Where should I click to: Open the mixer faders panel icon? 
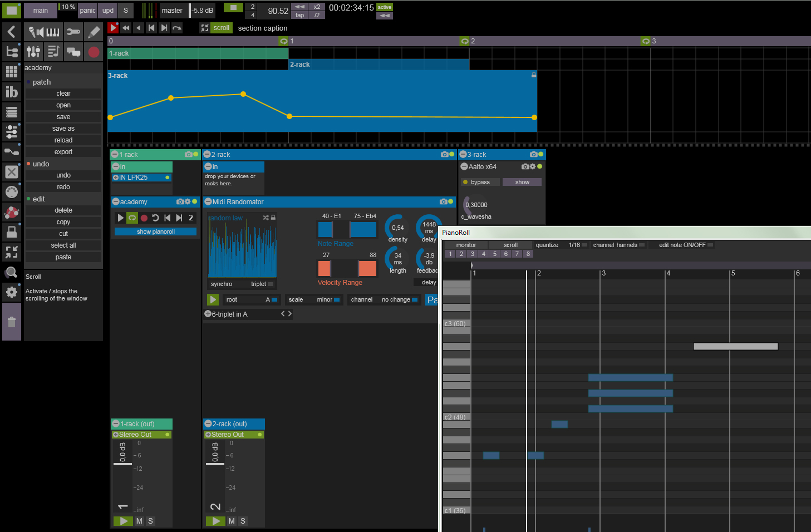pos(33,52)
